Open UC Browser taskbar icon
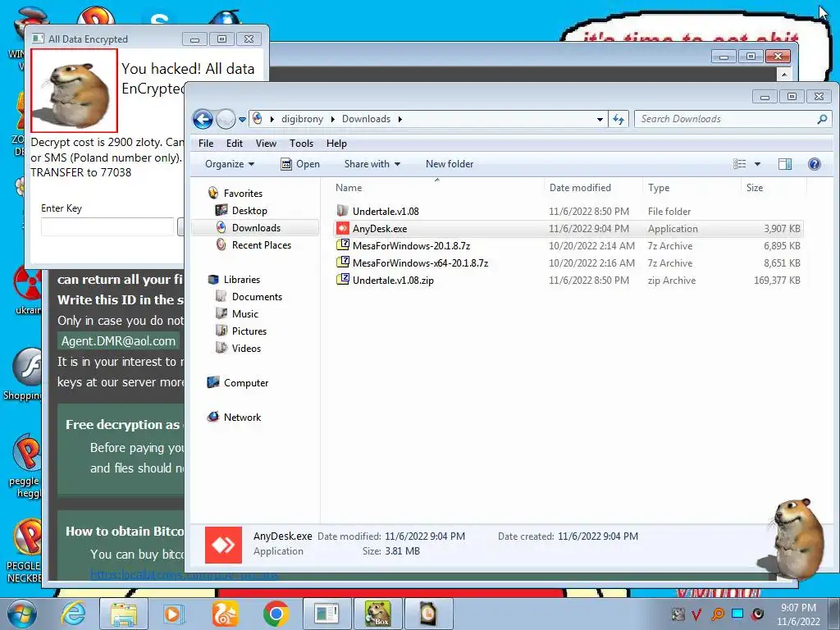 225,614
